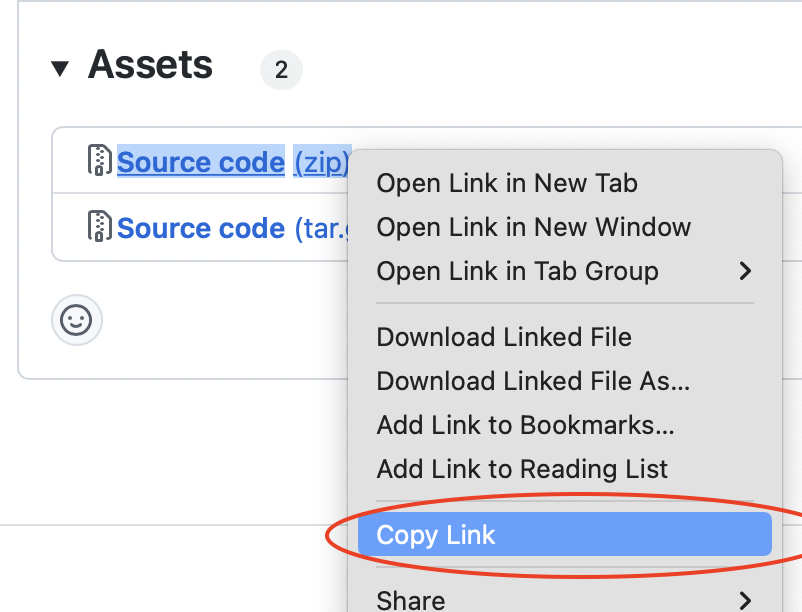Select the Open Link in Tab Group entry
This screenshot has height=612, width=802.
pyautogui.click(x=517, y=271)
